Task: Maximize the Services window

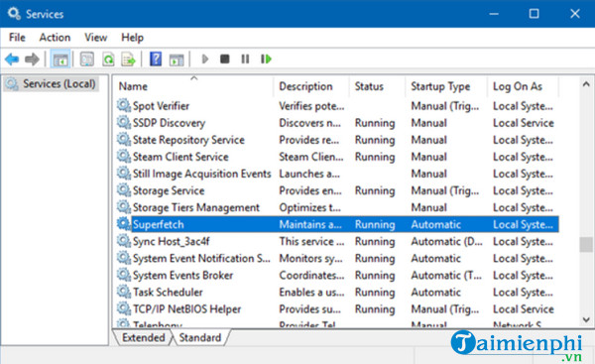Action: (x=534, y=14)
